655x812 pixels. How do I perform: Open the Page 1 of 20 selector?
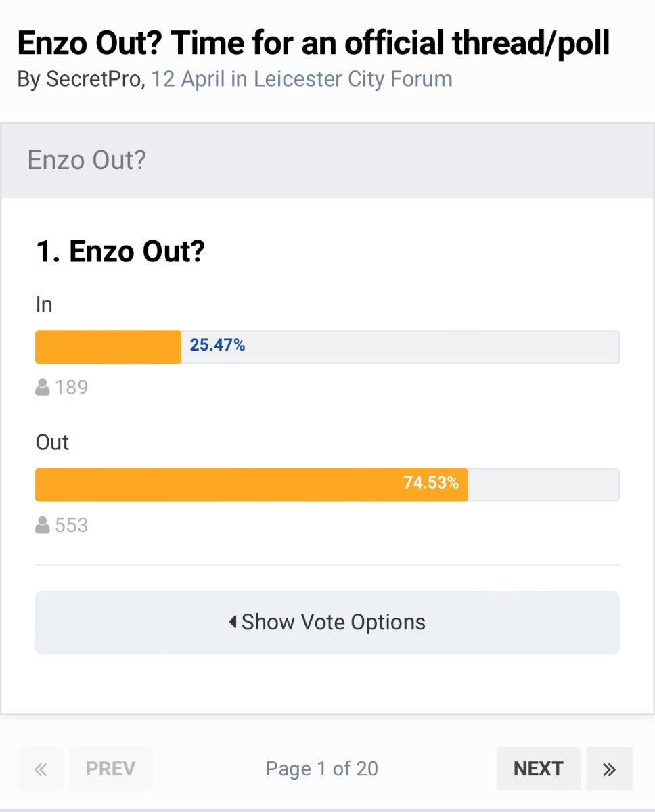click(x=322, y=769)
